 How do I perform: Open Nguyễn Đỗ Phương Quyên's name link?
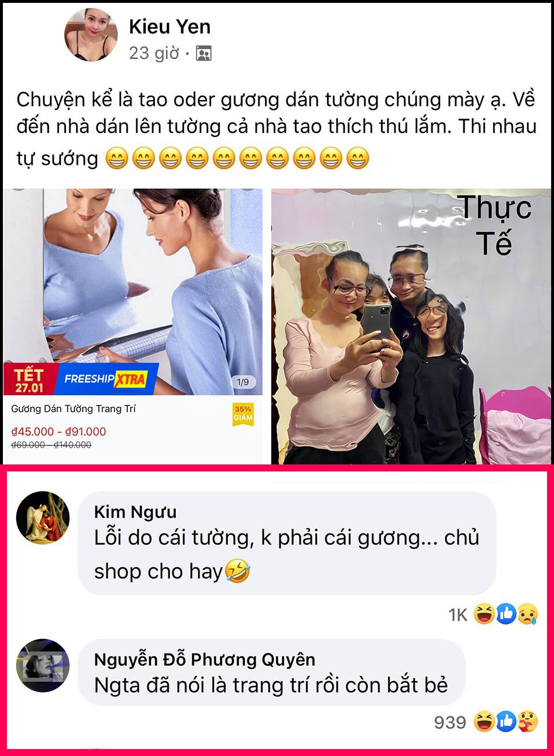(205, 659)
